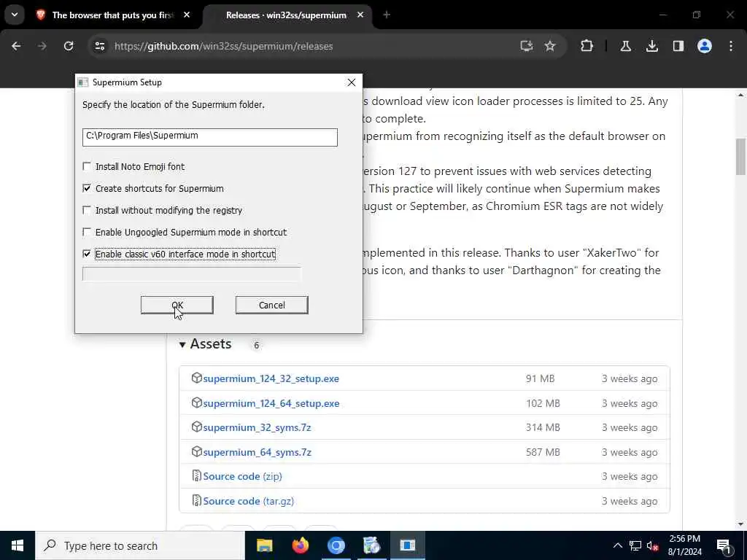Uncheck Create shortcuts for Supermium
This screenshot has width=747, height=560.
click(x=87, y=188)
